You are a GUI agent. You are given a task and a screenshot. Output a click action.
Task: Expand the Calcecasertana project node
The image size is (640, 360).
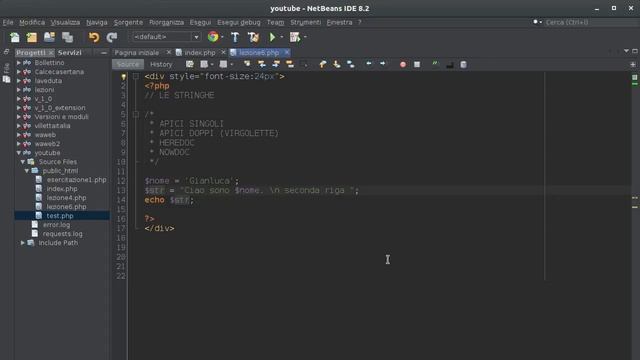[x=18, y=72]
